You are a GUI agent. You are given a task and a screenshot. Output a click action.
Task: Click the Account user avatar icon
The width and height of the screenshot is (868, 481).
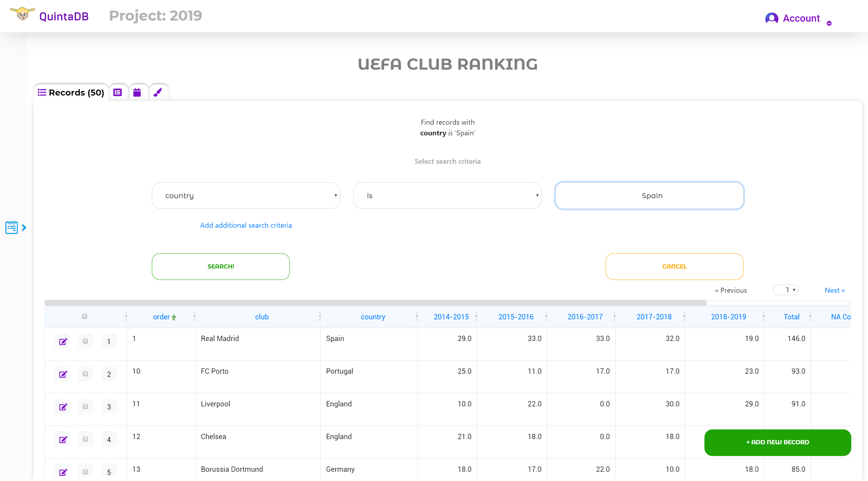[x=772, y=18]
